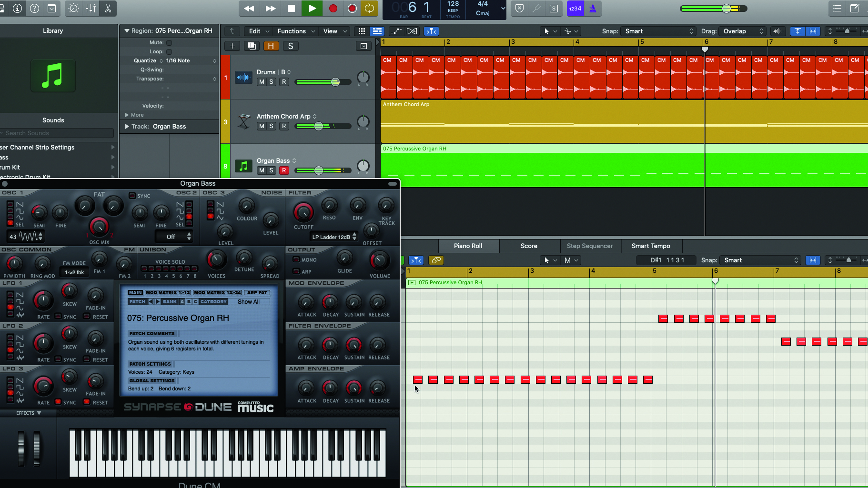Click the Dune filter CUTOFF knob
This screenshot has height=488, width=868.
303,212
